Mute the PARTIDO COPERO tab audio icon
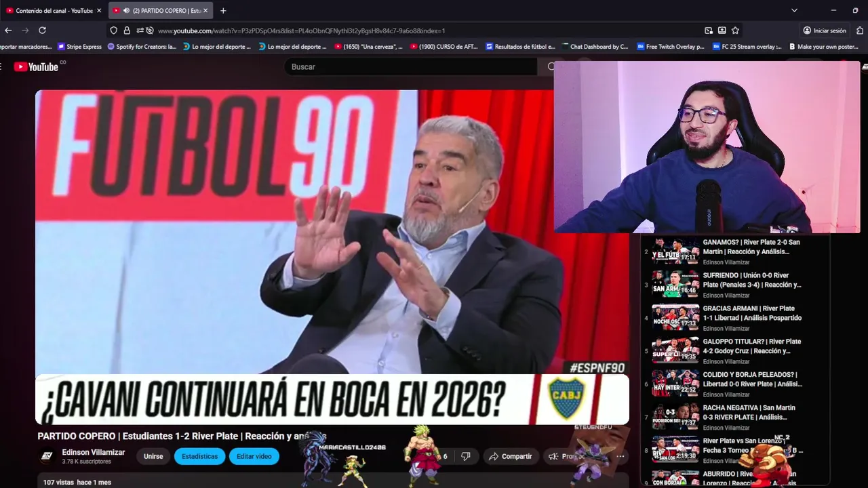 (126, 11)
